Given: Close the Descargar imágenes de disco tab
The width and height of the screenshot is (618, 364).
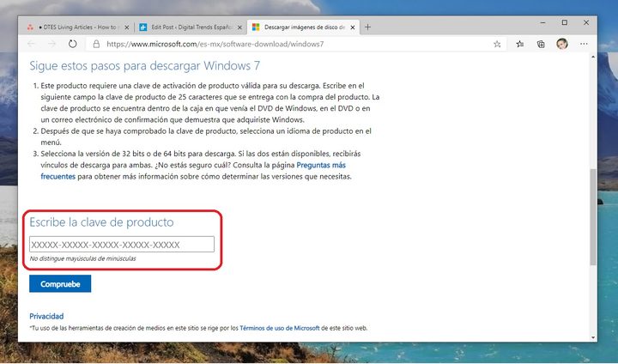Looking at the screenshot, I should [353, 27].
